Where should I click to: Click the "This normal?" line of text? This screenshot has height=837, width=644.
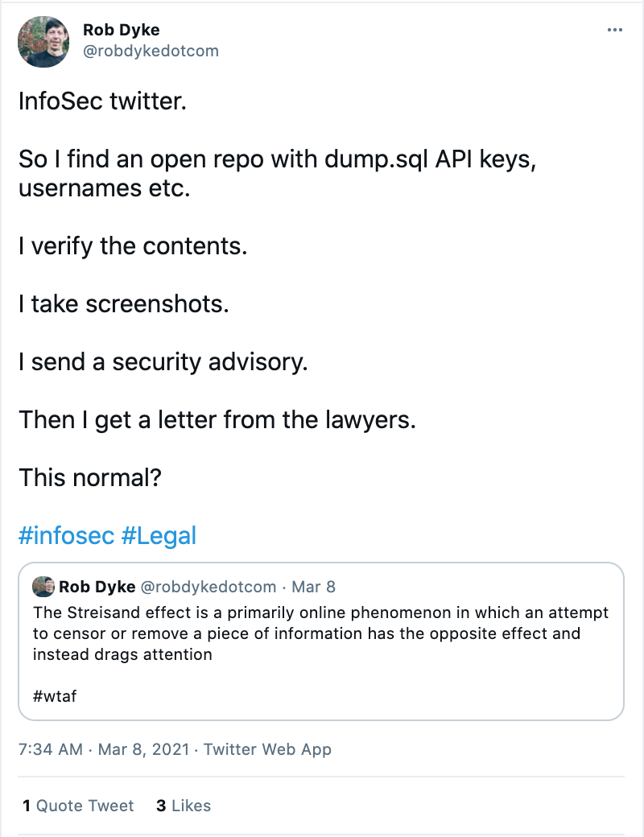90,477
